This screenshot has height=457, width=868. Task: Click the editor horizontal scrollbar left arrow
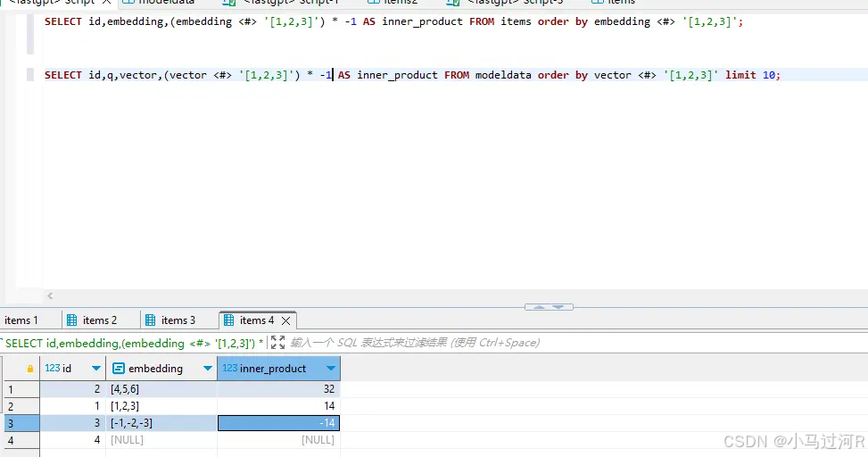click(x=50, y=295)
